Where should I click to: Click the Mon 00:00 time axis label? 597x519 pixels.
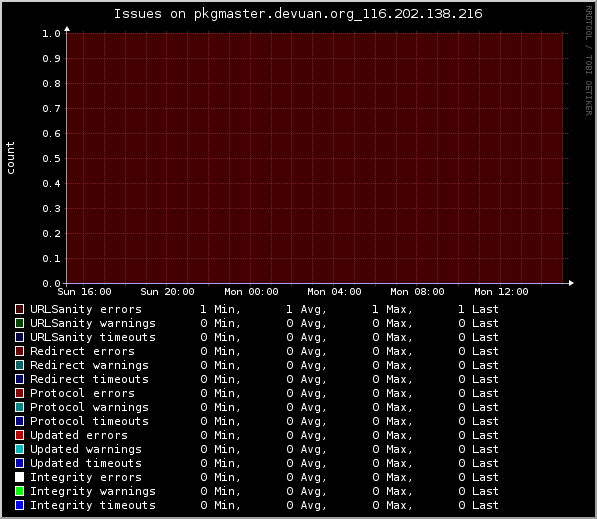(251, 292)
